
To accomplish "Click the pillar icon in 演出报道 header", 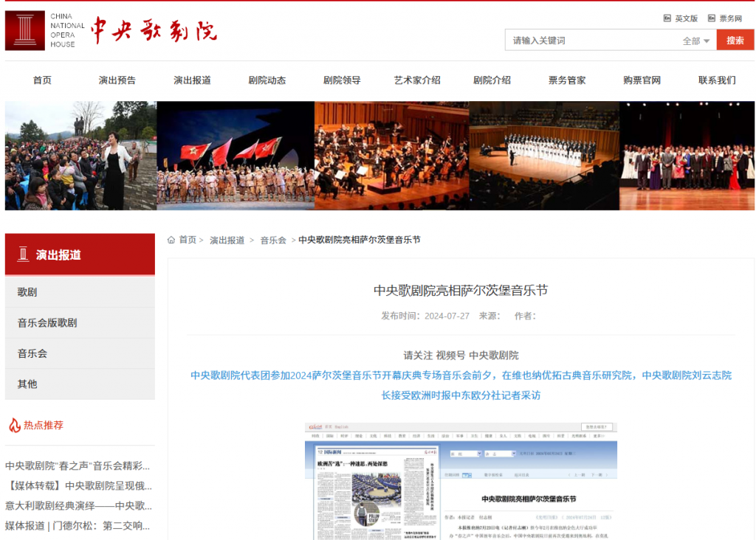I will click(x=23, y=255).
